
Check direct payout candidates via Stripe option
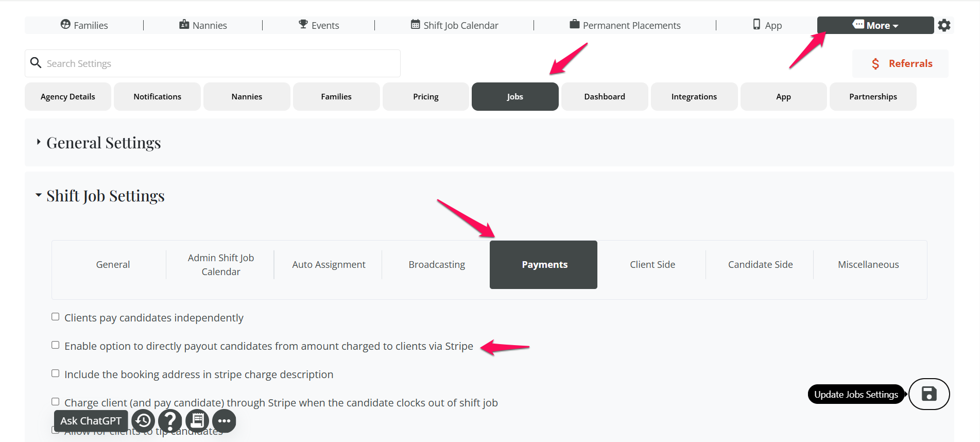56,345
